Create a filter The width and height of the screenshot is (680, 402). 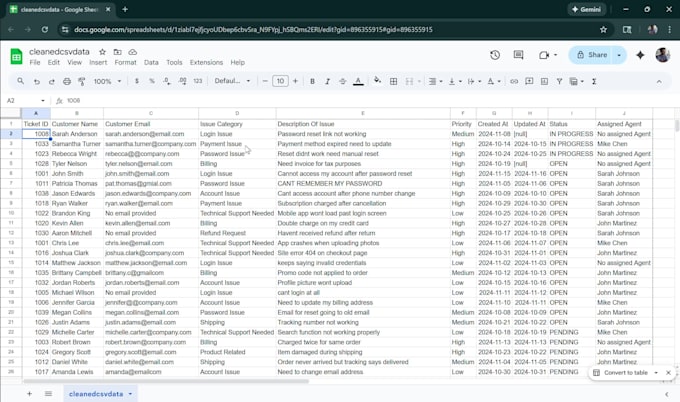[x=559, y=81]
